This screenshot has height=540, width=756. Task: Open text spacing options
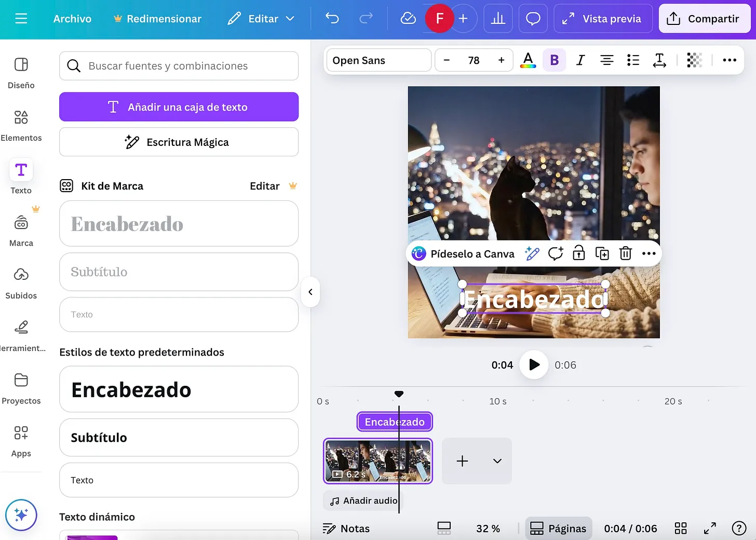click(659, 60)
